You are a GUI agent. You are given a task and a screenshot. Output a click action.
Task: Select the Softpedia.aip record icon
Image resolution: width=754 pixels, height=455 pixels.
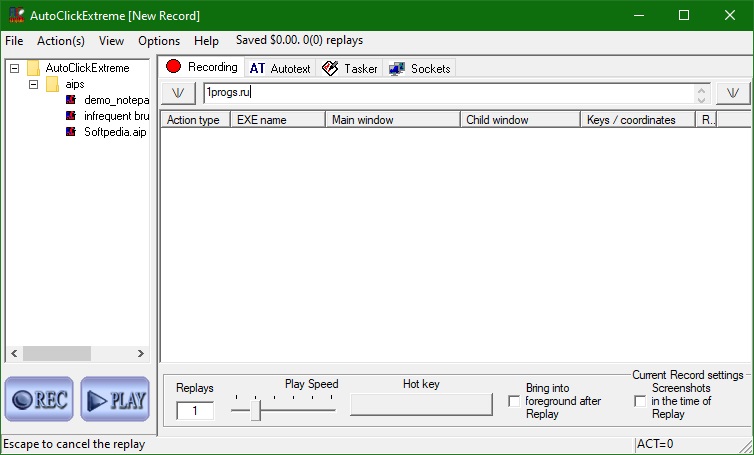[71, 131]
